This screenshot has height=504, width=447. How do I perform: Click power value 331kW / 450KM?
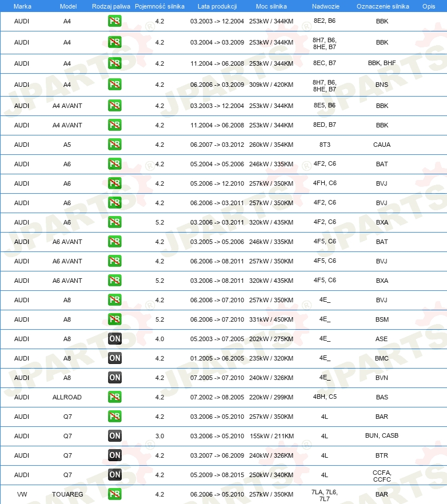coord(271,319)
